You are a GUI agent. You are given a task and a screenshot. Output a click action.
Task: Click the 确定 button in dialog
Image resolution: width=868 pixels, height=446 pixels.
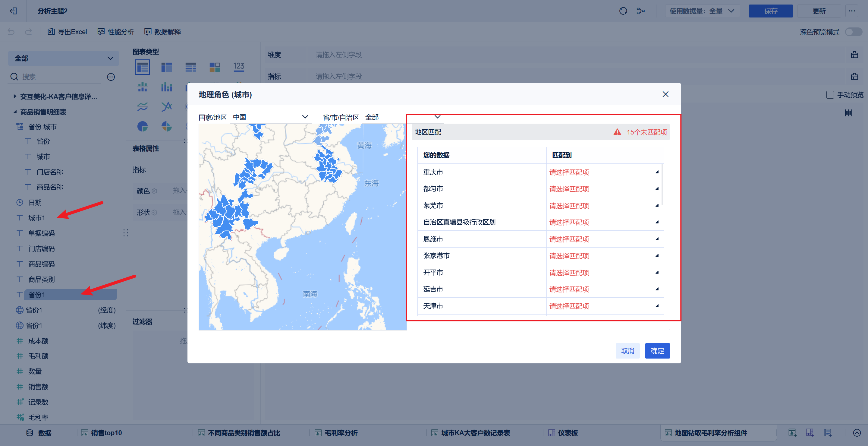[657, 351]
